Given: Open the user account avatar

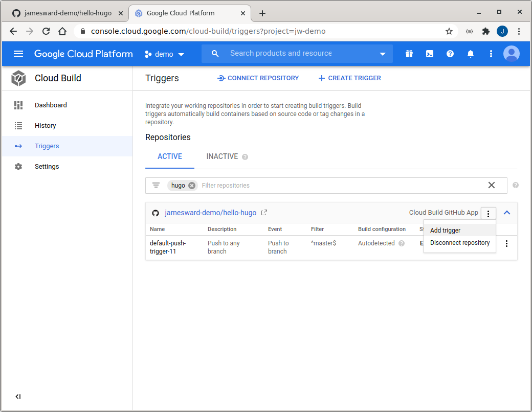Looking at the screenshot, I should [x=511, y=54].
